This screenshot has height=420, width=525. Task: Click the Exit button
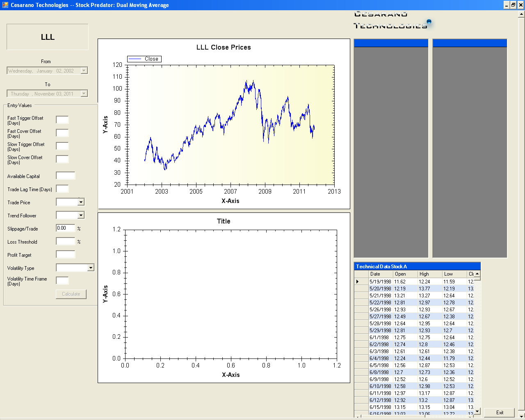[x=499, y=413]
